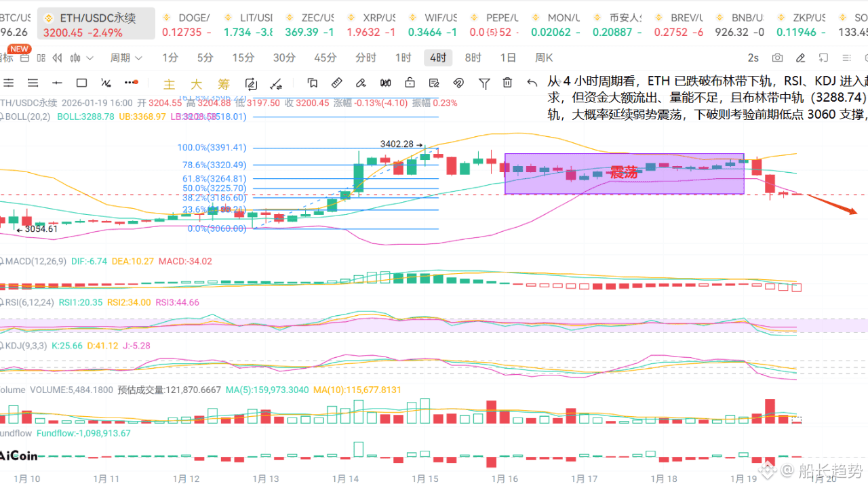
Task: Switch to the 1日 timeframe tab
Action: (x=508, y=58)
